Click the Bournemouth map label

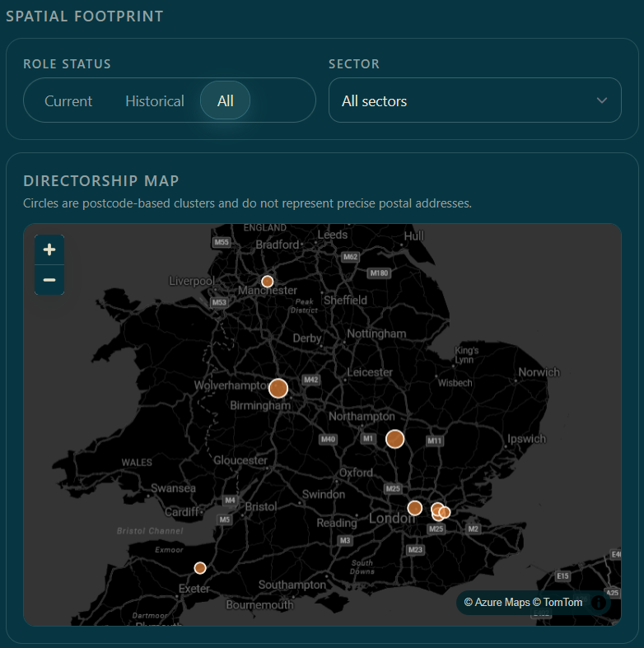259,605
